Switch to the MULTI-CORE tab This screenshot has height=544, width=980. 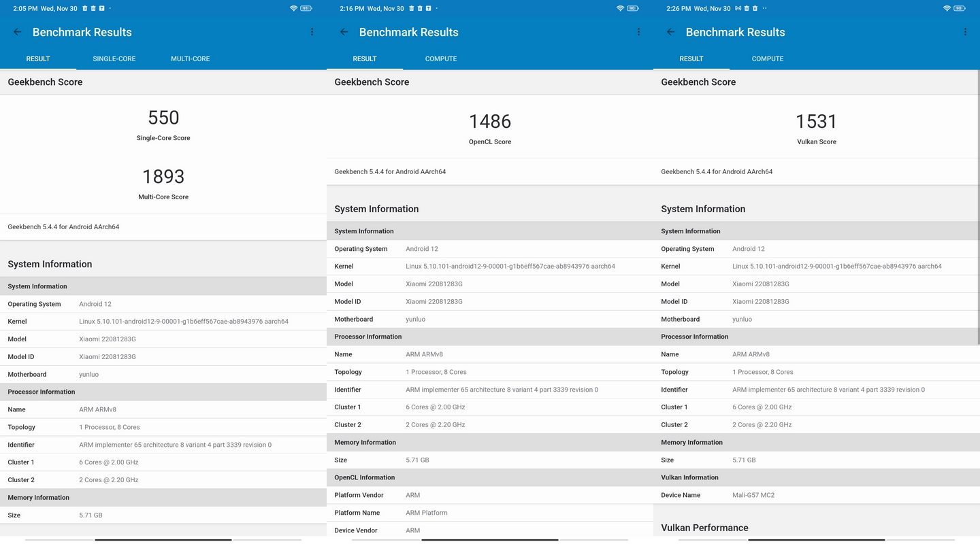[191, 58]
